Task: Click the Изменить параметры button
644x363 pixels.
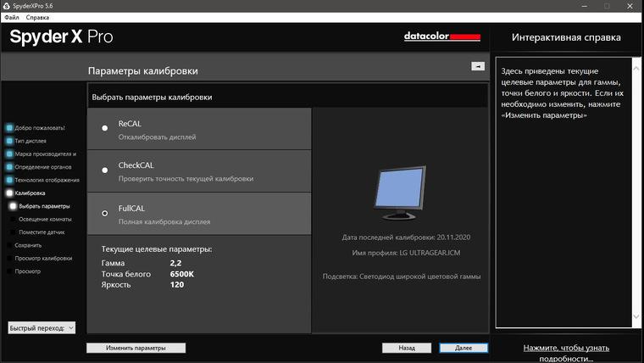Action: coord(136,348)
